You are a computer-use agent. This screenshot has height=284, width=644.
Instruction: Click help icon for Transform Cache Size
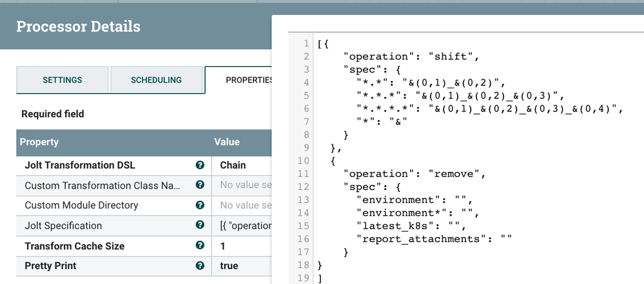(x=200, y=246)
